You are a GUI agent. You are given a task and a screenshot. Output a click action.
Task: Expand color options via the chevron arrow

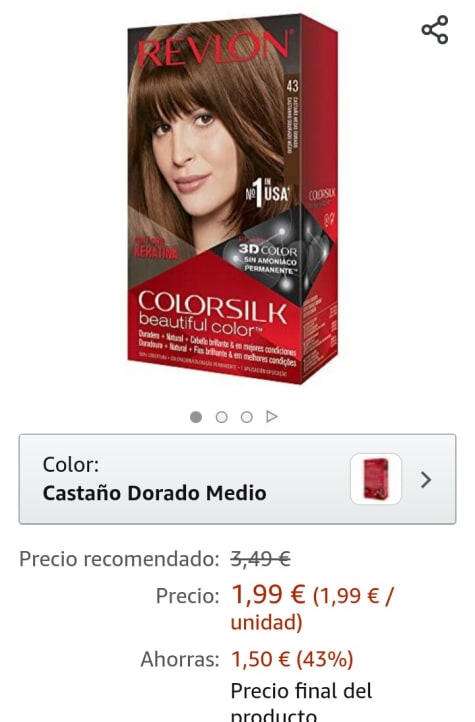(x=426, y=480)
